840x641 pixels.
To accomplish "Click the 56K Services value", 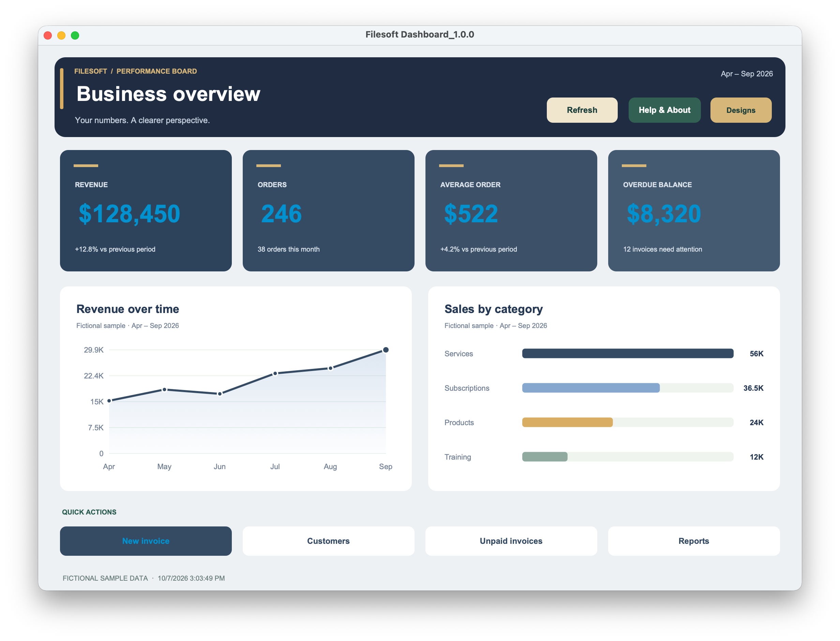I will (x=756, y=353).
